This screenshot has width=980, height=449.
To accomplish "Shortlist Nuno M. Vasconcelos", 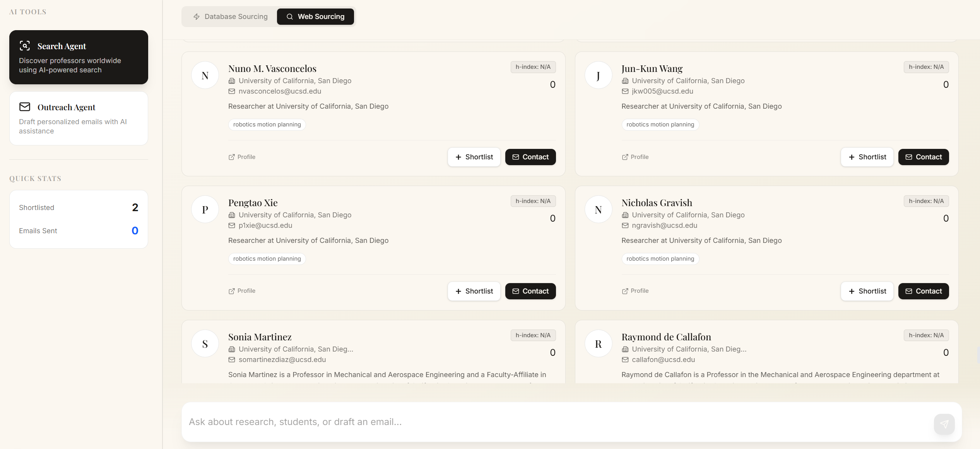I will pos(474,157).
